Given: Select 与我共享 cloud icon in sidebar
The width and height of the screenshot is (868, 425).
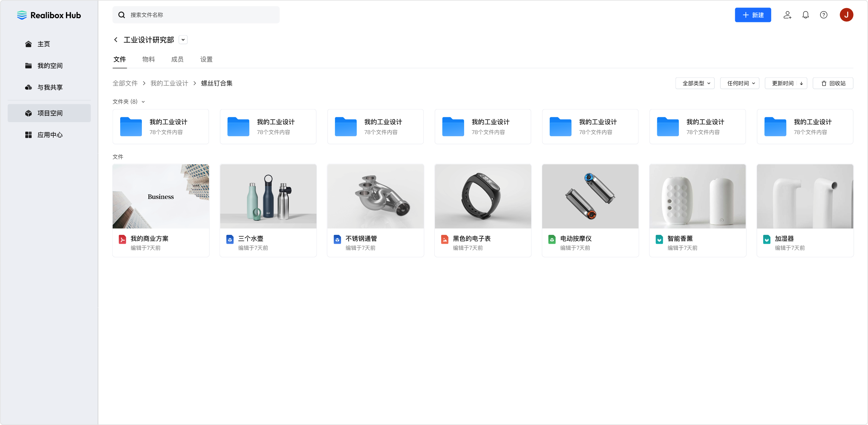Looking at the screenshot, I should pyautogui.click(x=28, y=87).
